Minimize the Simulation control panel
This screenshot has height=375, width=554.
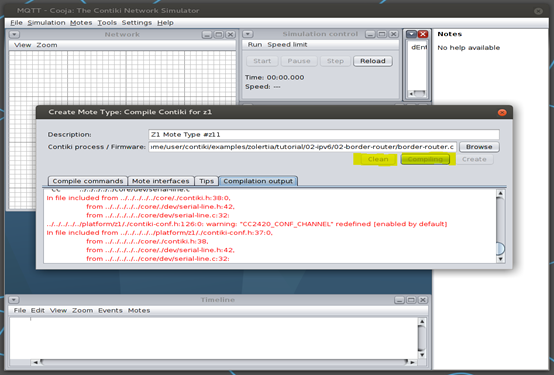[x=370, y=34]
